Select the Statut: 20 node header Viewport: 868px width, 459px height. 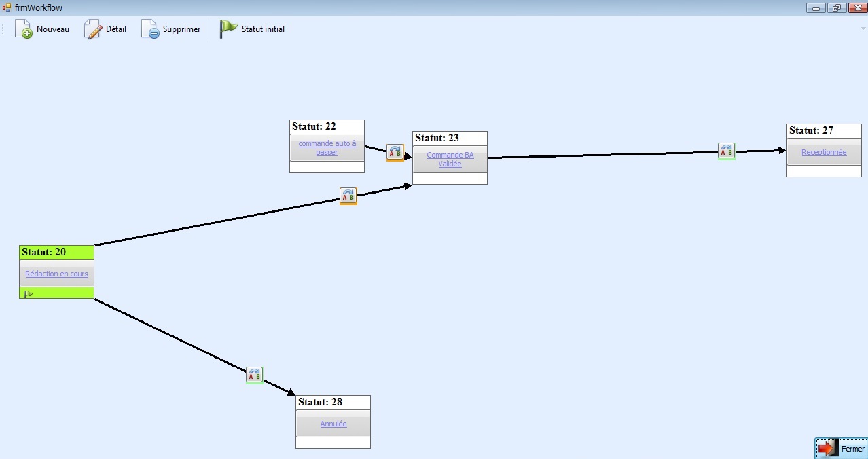click(x=56, y=252)
